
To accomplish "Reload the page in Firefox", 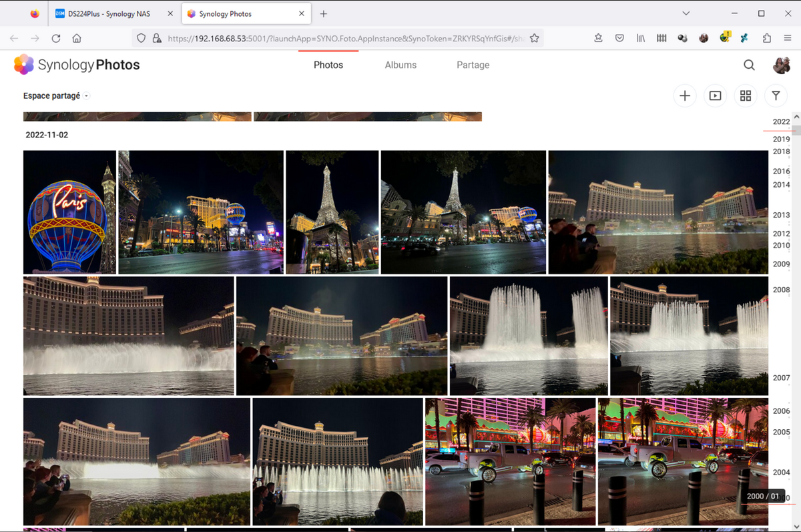I will [x=56, y=39].
